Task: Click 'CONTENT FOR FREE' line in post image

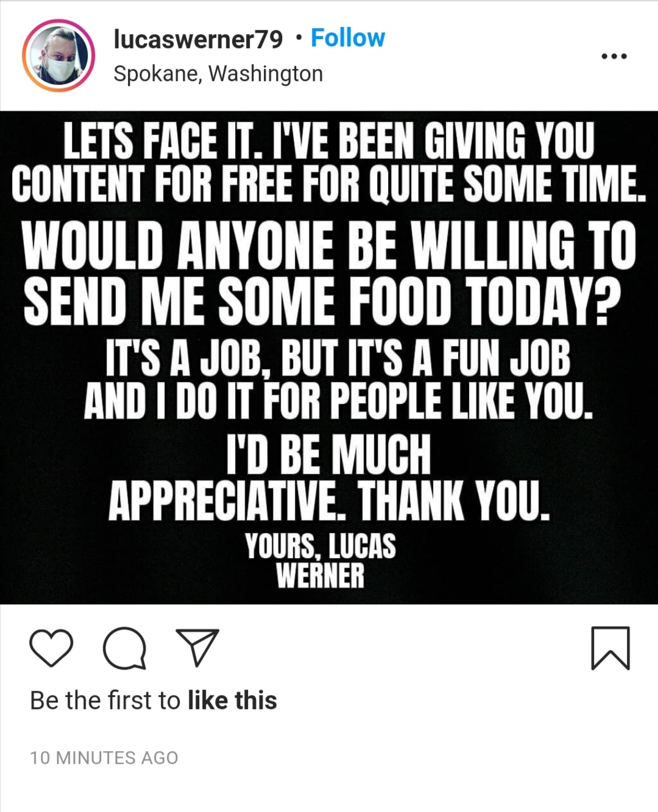Action: 329,183
